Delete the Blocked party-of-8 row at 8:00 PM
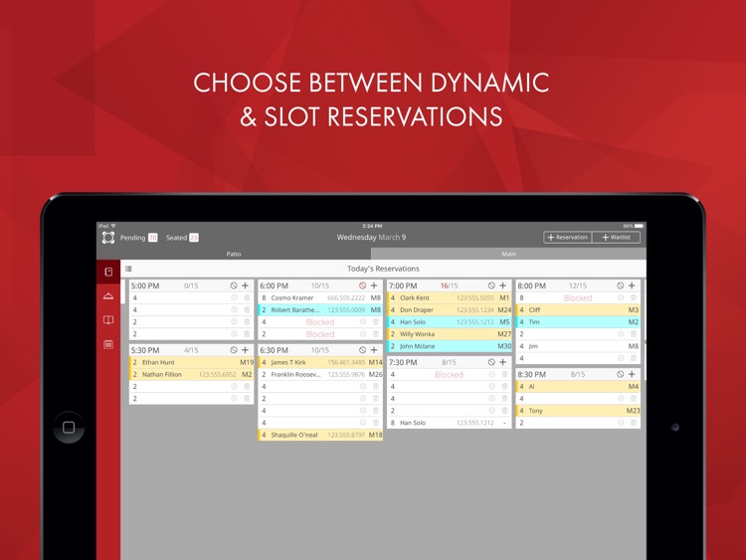Viewport: 746px width, 560px height. pyautogui.click(x=634, y=297)
